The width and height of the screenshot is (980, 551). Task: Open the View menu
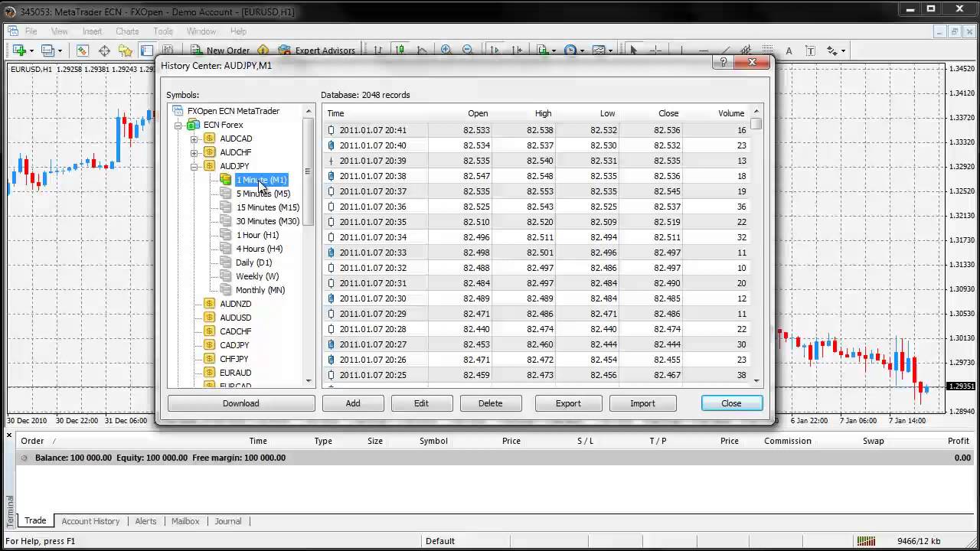click(x=59, y=31)
